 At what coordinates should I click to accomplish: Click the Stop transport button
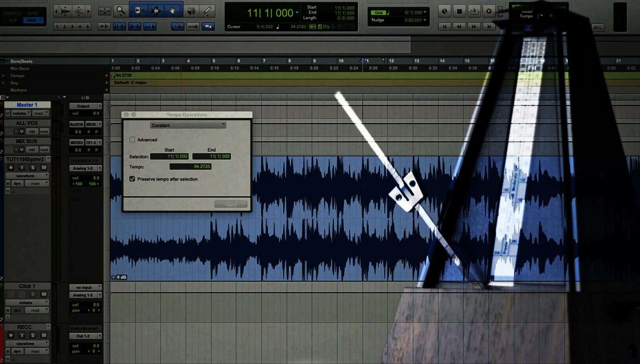click(459, 11)
